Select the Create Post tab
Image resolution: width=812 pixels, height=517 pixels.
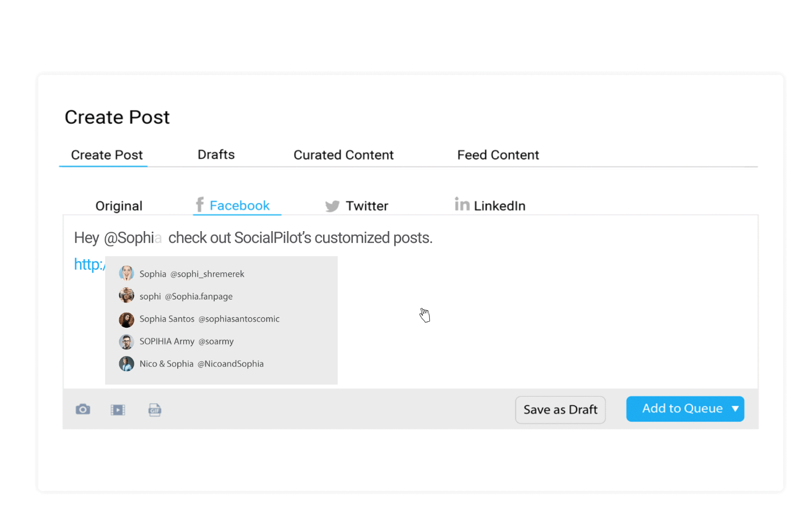[107, 155]
